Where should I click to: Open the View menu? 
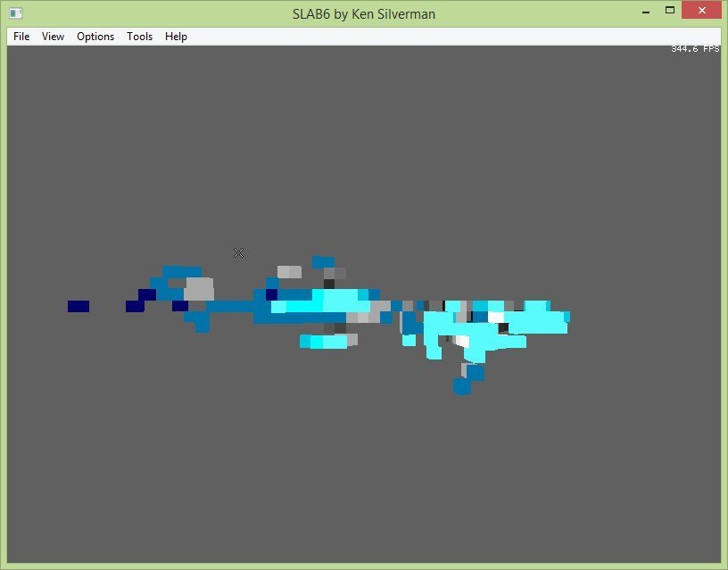[x=53, y=37]
